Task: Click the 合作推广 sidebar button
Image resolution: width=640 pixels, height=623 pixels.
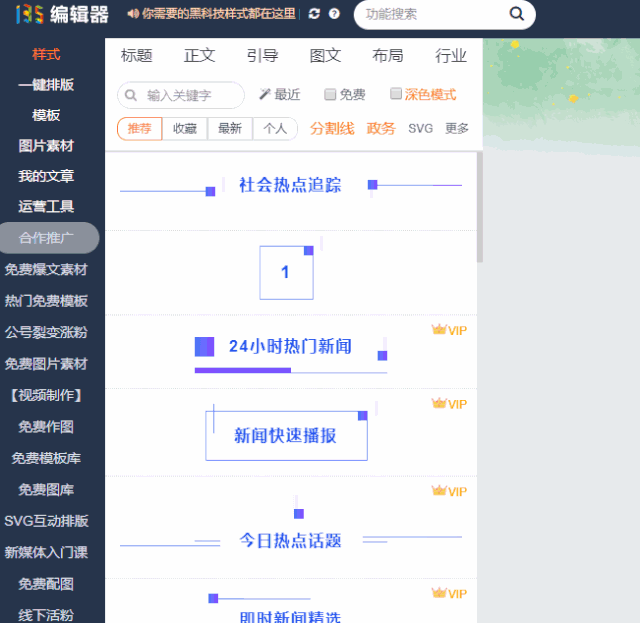Action: pos(49,238)
